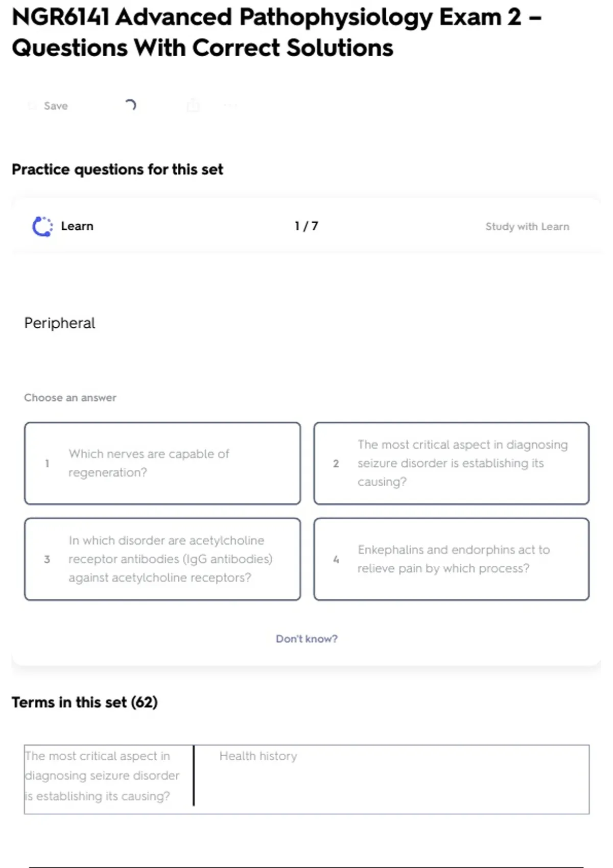Click the Learn mode logo icon
613x868 pixels.
(x=42, y=226)
